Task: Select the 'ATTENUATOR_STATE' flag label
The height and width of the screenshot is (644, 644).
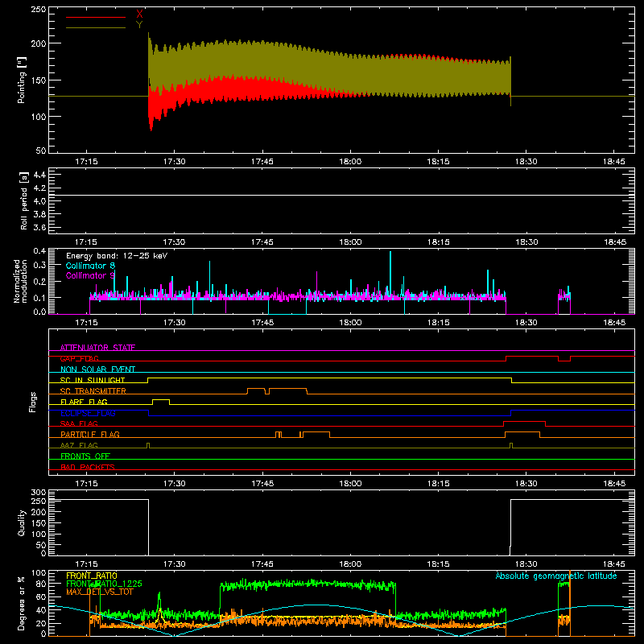Action: point(97,348)
